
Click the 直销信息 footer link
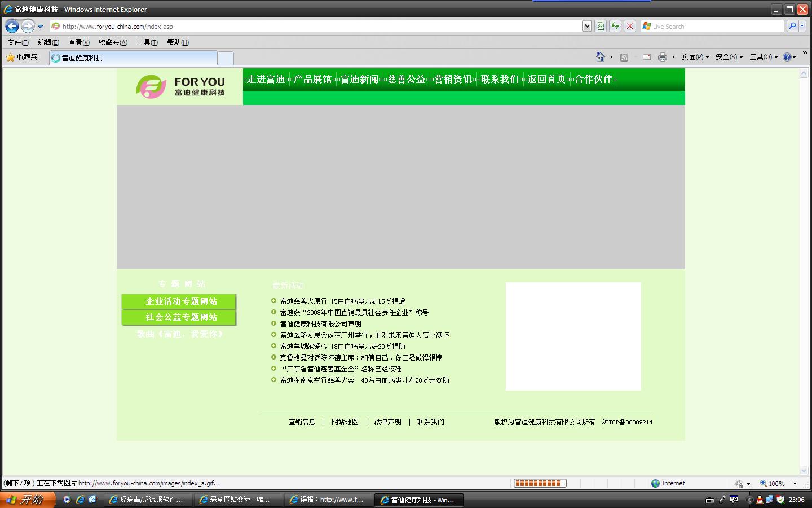tap(302, 422)
